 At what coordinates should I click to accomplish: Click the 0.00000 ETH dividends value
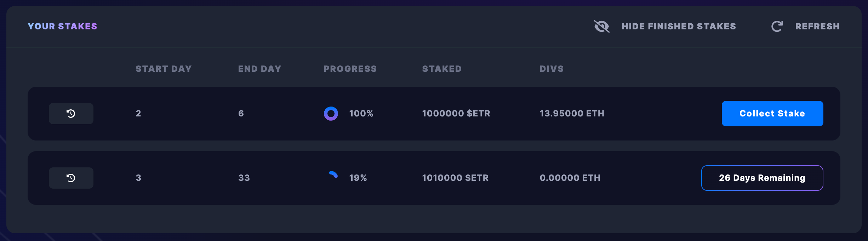pos(570,178)
